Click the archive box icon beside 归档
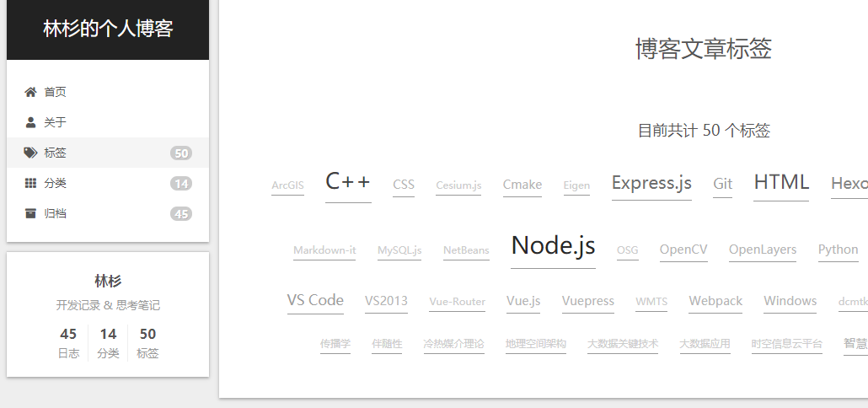The height and width of the screenshot is (408, 868). click(30, 213)
